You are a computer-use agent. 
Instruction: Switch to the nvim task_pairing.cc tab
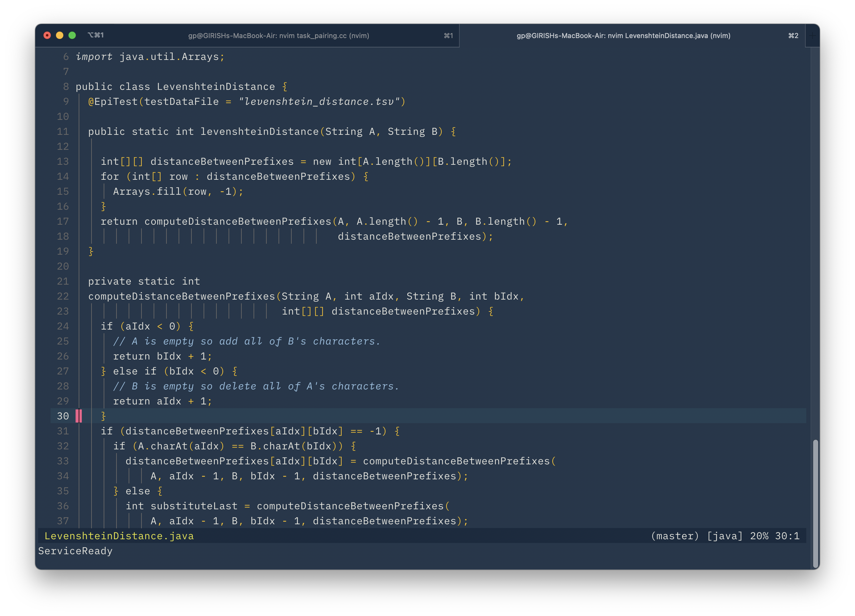click(x=278, y=35)
